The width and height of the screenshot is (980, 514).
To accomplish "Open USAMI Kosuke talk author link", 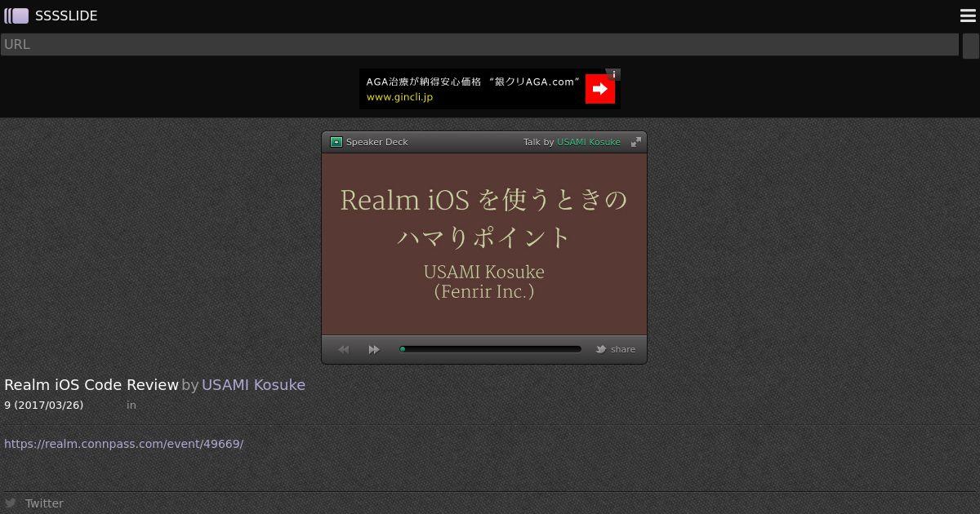I will point(588,142).
